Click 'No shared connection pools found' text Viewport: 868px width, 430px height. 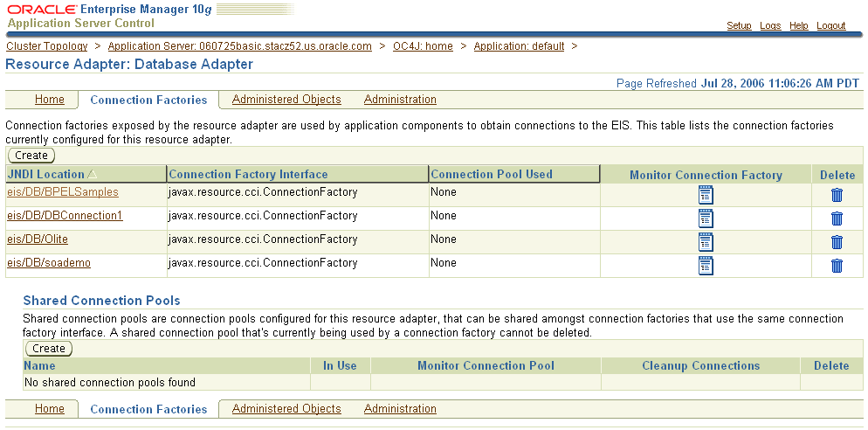(110, 382)
